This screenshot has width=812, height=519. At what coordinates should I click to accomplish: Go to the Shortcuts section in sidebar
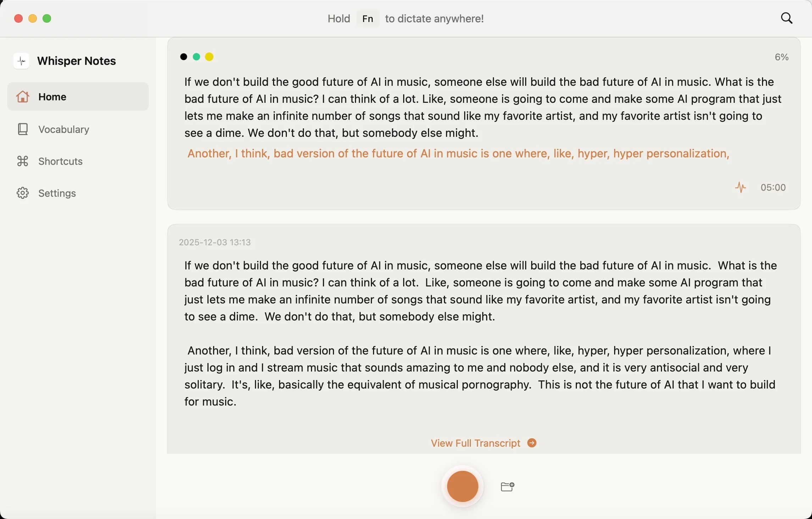pyautogui.click(x=60, y=161)
